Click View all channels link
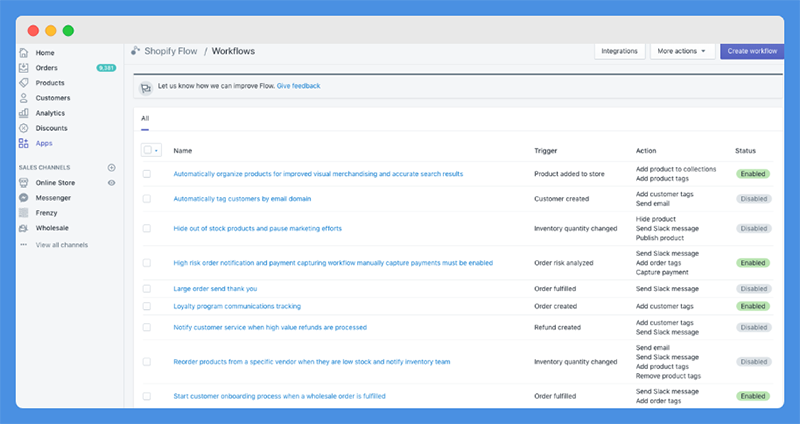The width and height of the screenshot is (800, 424). [x=62, y=245]
